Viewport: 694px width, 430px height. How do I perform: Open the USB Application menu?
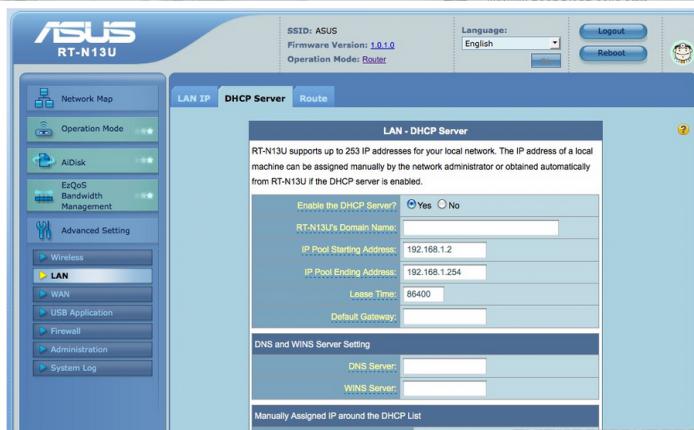point(93,312)
